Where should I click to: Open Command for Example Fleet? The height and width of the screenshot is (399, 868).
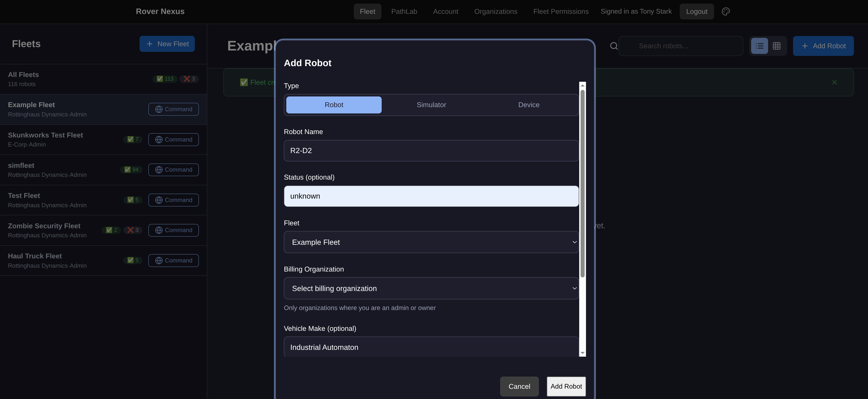point(174,109)
